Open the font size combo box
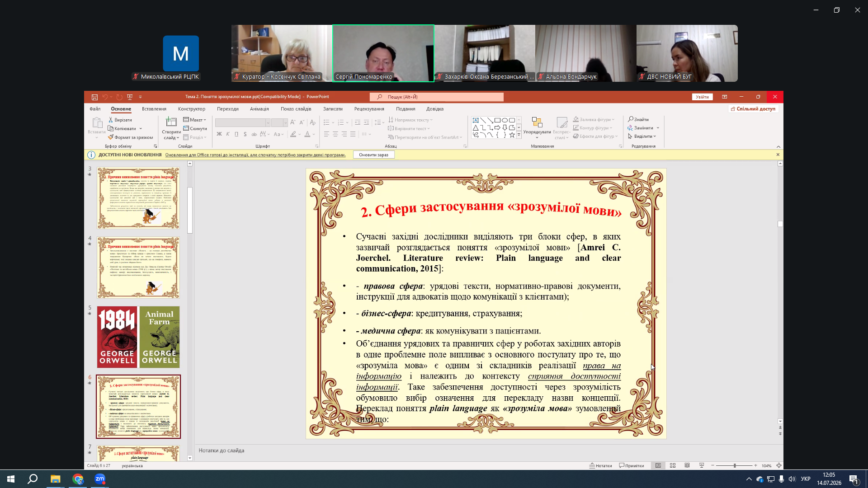Screen dimensions: 868x488 pyautogui.click(x=279, y=122)
